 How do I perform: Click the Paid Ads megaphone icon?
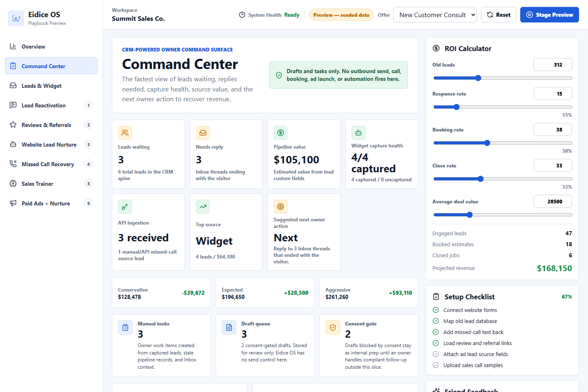[13, 203]
